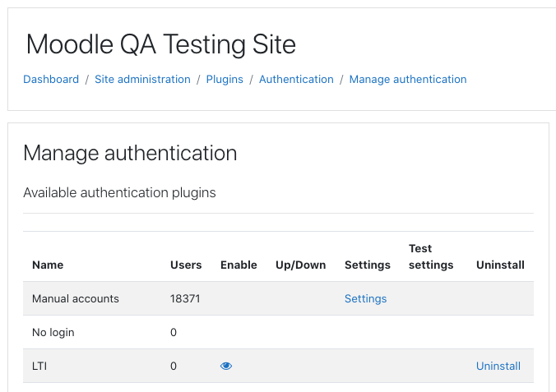This screenshot has width=556, height=392.
Task: Go to Site administration breadcrumb
Action: (142, 79)
